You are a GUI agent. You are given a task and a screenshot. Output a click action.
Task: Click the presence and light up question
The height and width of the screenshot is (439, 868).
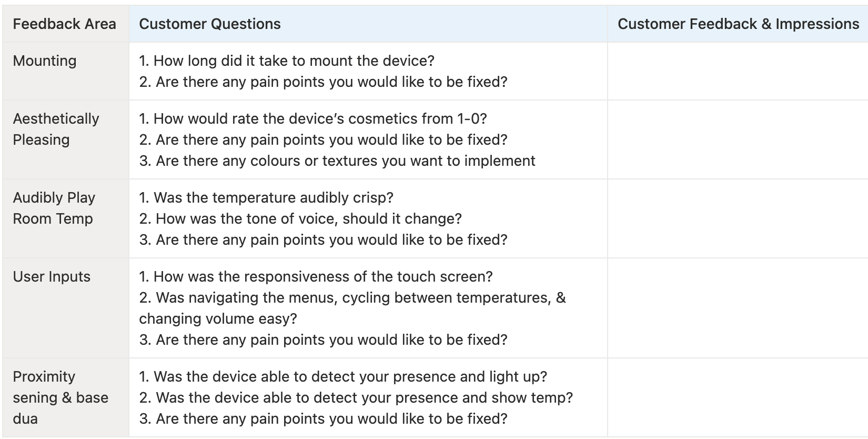[x=343, y=377]
